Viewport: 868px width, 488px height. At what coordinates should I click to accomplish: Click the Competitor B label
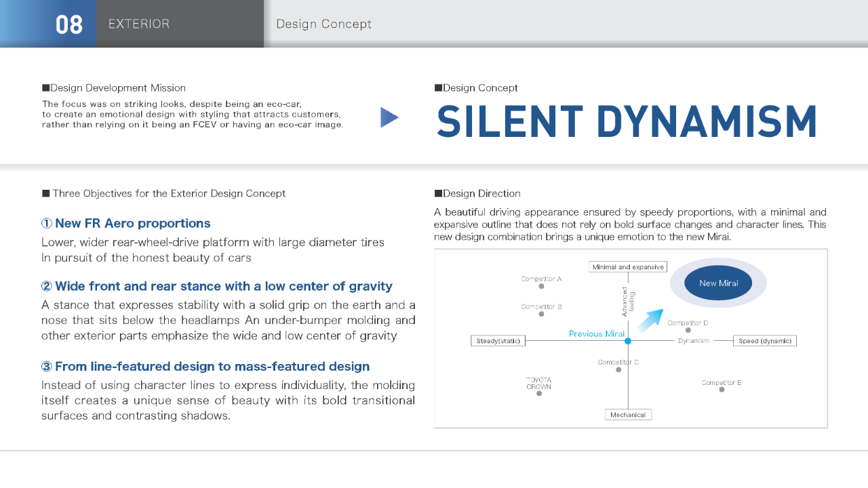[541, 306]
